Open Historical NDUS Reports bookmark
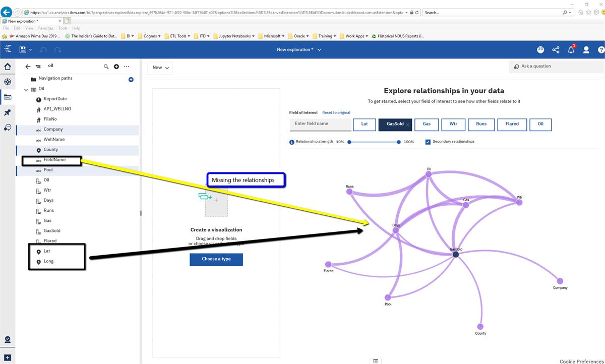Screen dimensions: 605x364 click(397, 36)
